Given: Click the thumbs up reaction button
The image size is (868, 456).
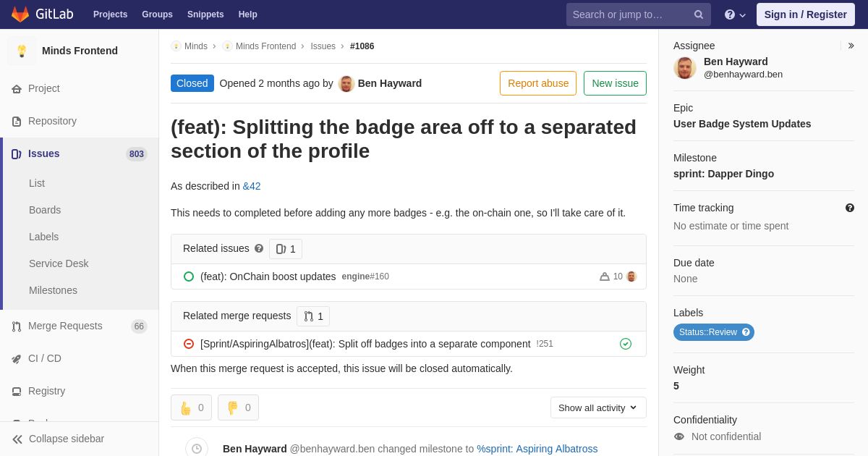Looking at the screenshot, I should click(191, 408).
